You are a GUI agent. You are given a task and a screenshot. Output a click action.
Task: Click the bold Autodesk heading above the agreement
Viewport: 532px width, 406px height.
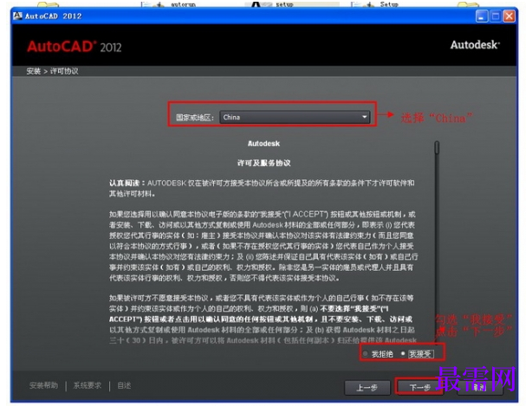coord(263,144)
